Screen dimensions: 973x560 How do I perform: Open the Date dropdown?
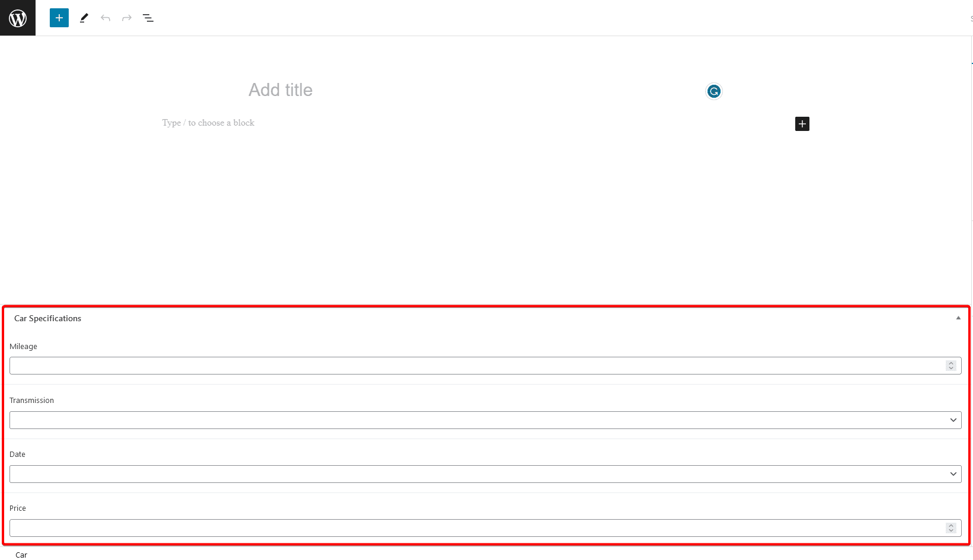(x=953, y=474)
